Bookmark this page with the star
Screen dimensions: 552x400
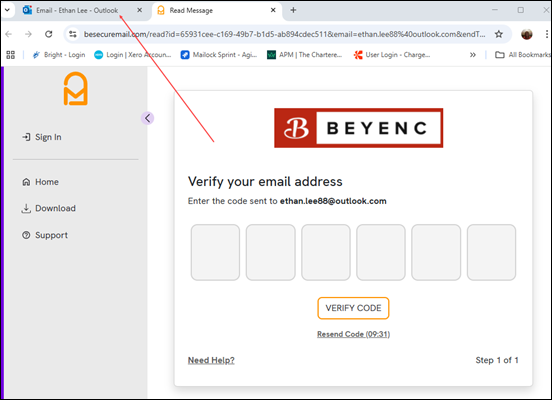point(498,34)
